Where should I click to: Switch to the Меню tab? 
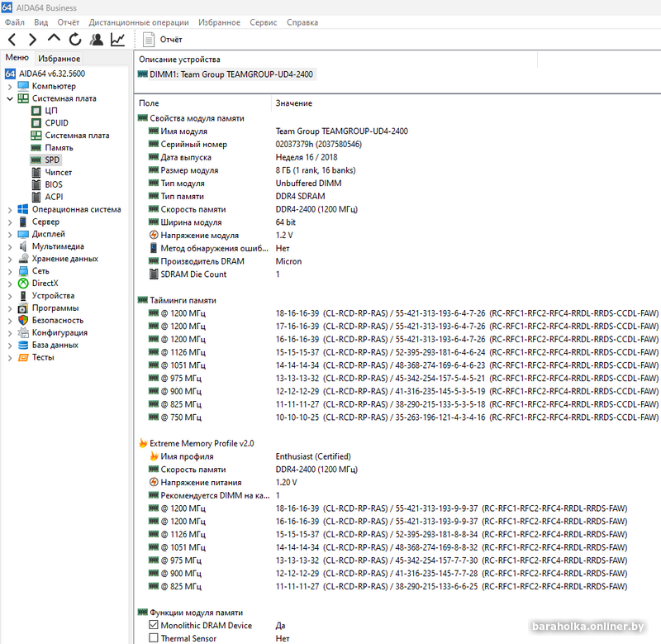17,58
